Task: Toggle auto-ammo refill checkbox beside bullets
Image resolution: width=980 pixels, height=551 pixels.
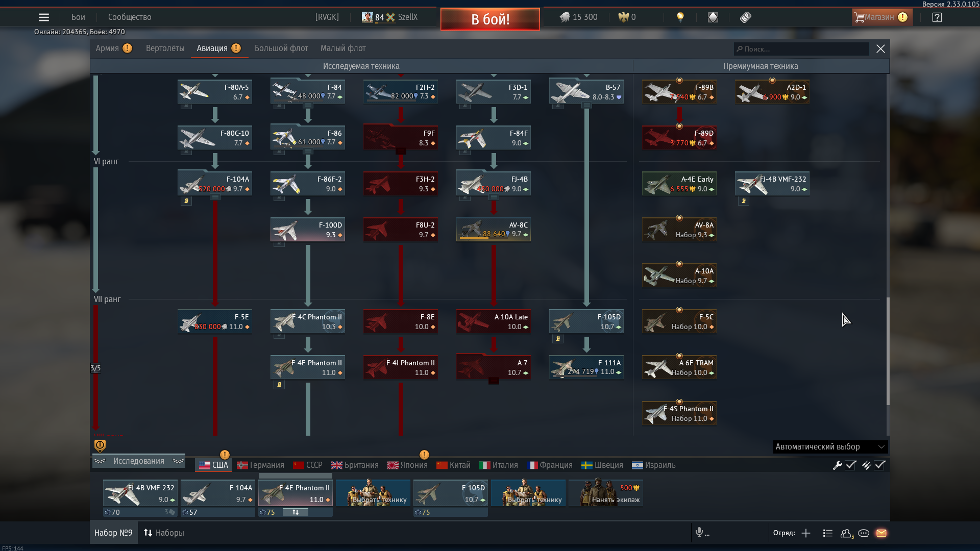Action: click(879, 465)
